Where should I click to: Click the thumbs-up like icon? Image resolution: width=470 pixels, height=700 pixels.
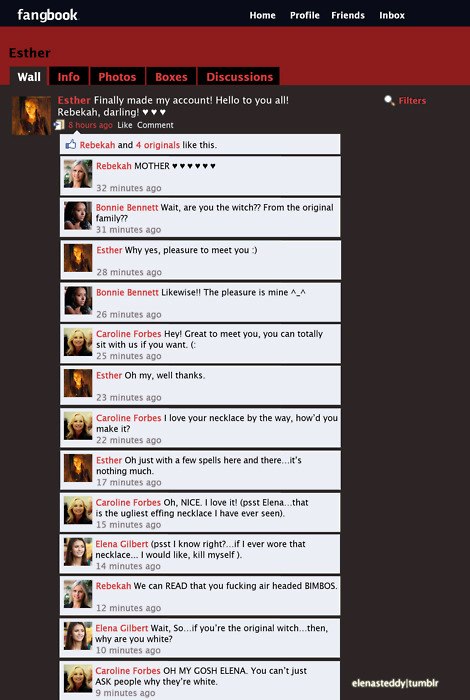point(71,145)
